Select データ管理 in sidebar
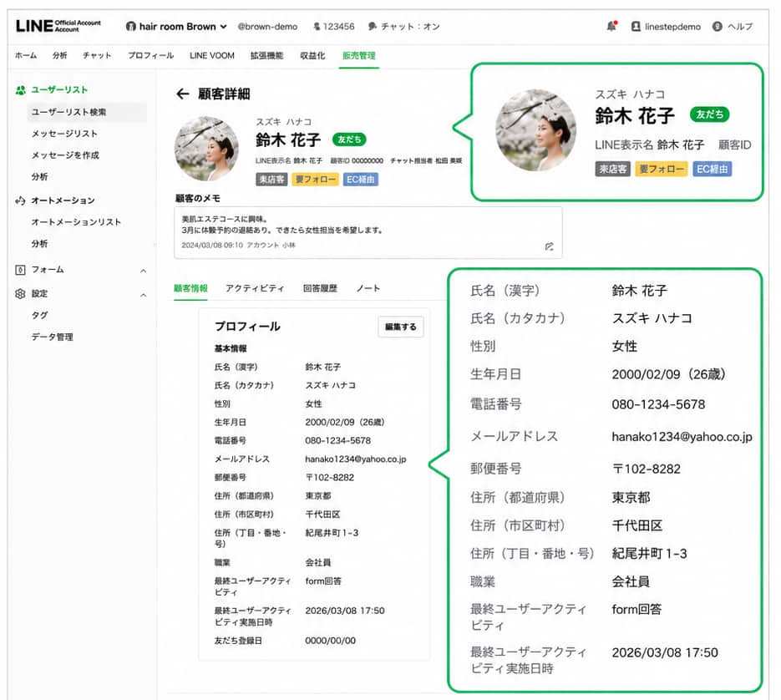 [x=53, y=337]
